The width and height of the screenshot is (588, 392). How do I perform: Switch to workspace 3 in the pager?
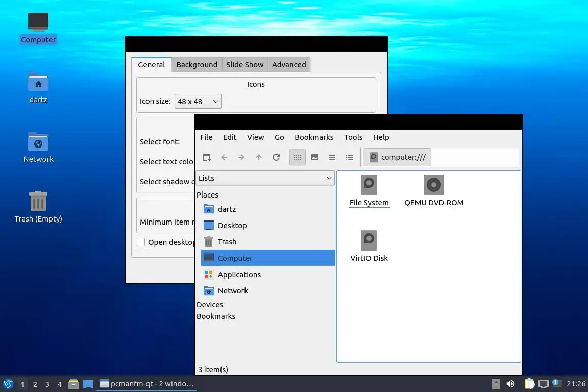pos(47,384)
